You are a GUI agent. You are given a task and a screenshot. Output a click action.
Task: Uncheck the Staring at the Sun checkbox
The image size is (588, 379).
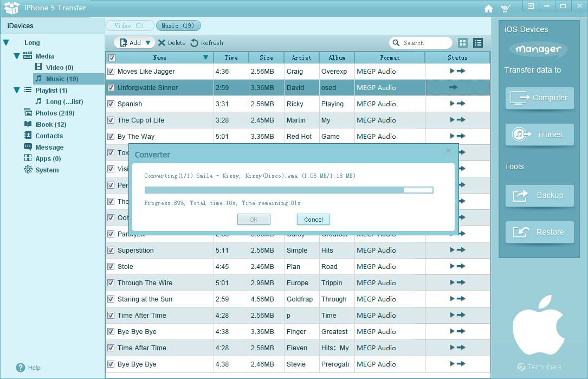click(x=111, y=299)
